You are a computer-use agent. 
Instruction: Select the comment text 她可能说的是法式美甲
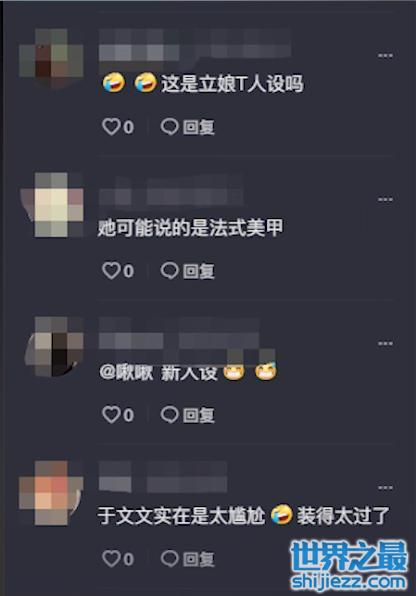point(191,228)
